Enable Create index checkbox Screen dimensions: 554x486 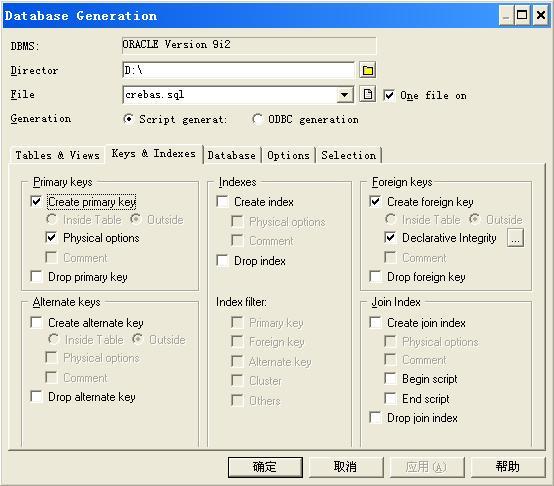[x=222, y=202]
